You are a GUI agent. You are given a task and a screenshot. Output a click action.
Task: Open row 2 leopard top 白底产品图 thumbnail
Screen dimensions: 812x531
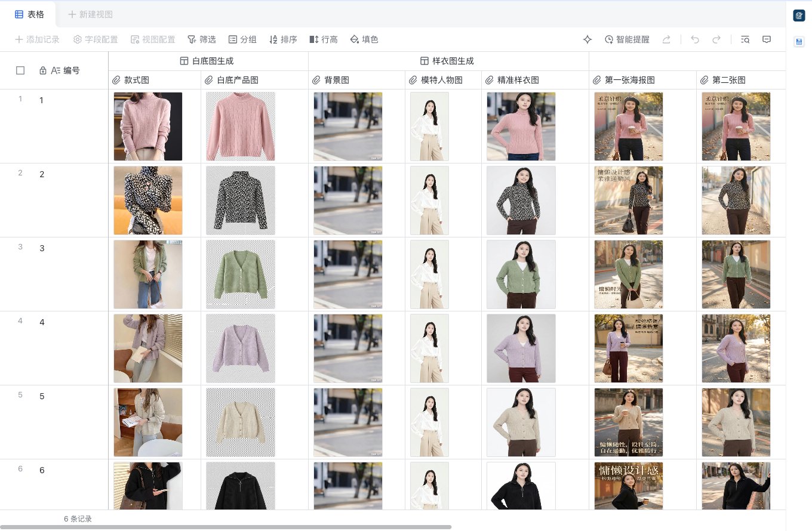[241, 200]
